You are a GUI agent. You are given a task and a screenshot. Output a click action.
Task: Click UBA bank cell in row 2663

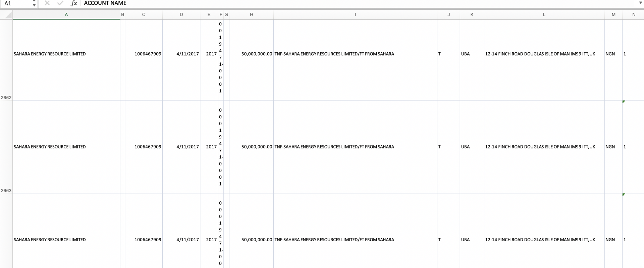tap(465, 147)
